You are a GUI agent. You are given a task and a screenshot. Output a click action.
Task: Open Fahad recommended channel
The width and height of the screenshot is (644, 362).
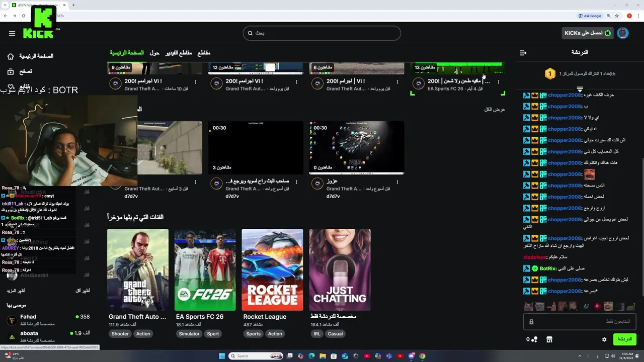[48, 320]
